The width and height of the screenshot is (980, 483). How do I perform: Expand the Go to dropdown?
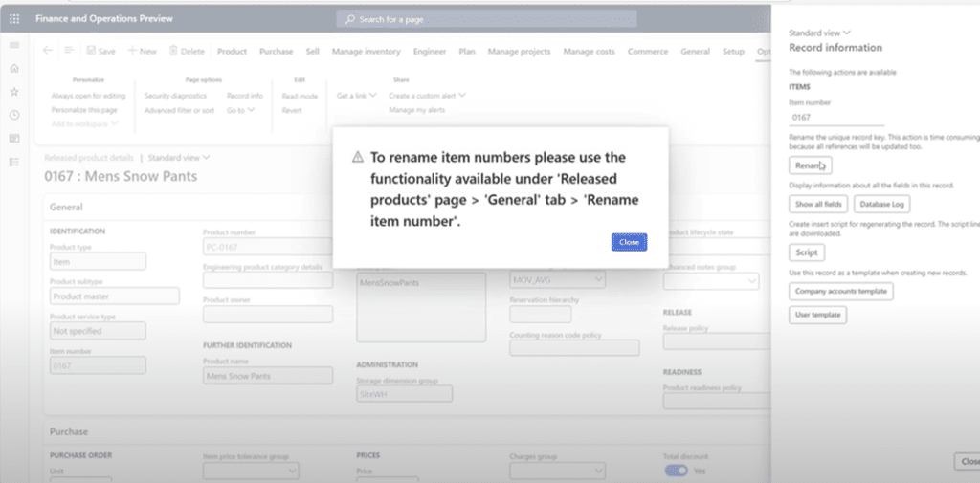(240, 110)
